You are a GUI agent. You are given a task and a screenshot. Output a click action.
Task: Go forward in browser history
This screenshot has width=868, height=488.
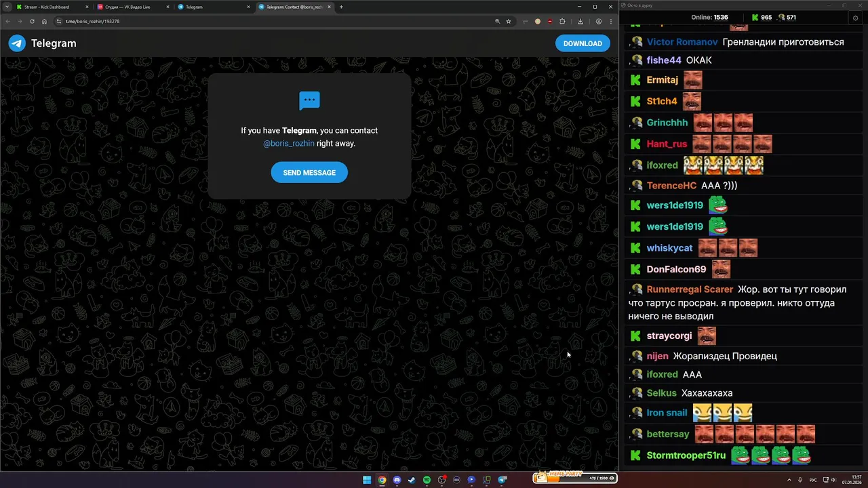pos(20,21)
